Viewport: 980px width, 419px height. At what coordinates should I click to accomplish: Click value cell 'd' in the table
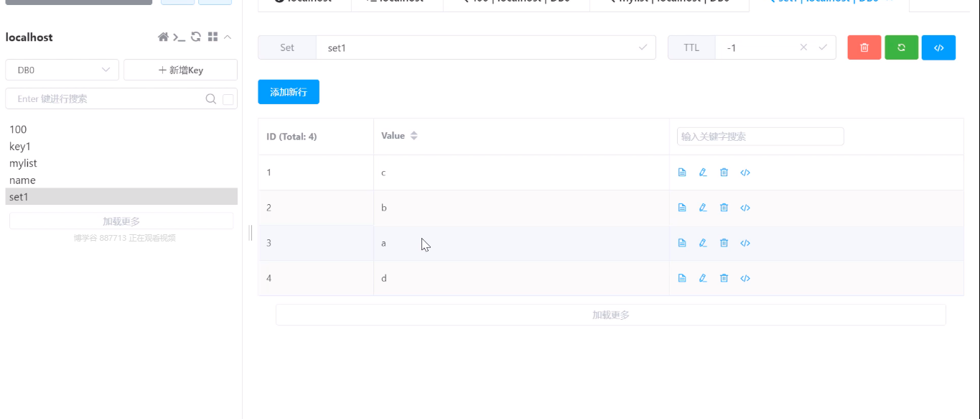pyautogui.click(x=521, y=278)
